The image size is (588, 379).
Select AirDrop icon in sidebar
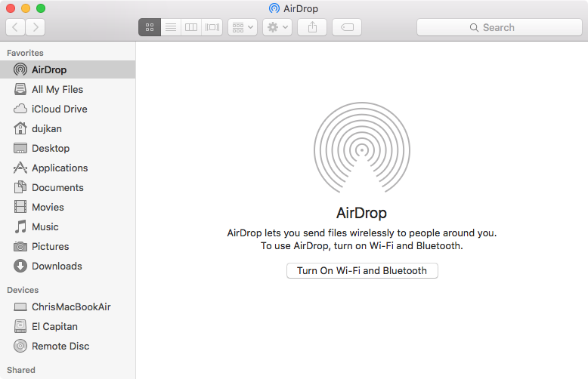[x=20, y=69]
